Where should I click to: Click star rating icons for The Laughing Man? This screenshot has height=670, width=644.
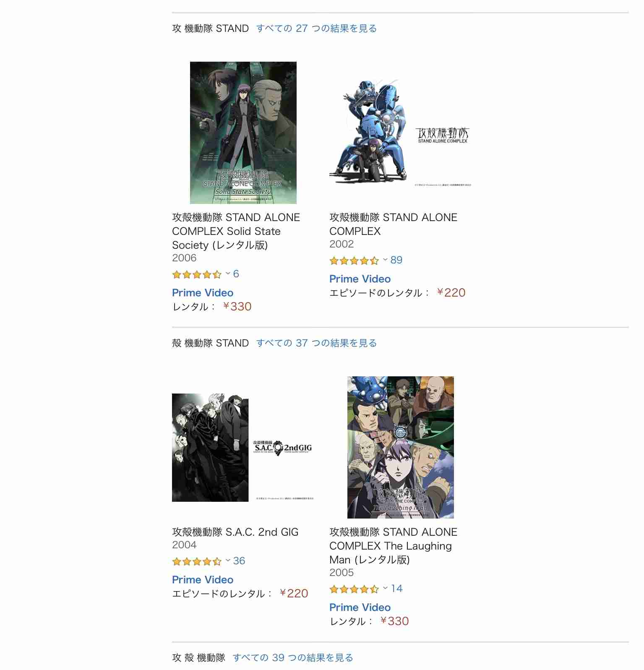(x=354, y=589)
